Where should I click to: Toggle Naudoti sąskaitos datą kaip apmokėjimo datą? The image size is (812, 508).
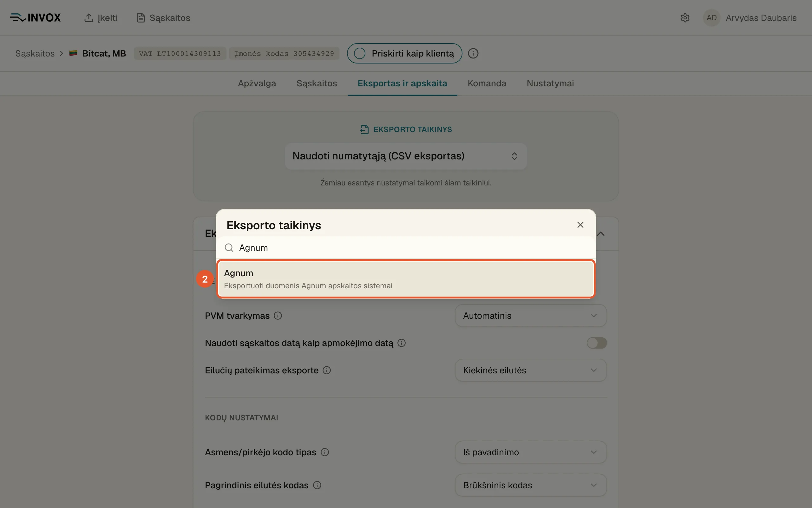coord(597,343)
